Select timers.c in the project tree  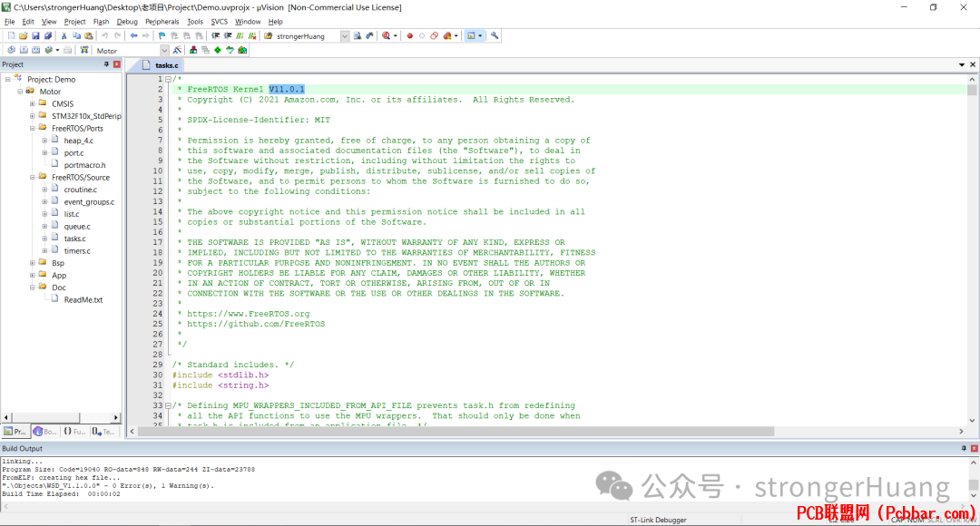[x=77, y=251]
